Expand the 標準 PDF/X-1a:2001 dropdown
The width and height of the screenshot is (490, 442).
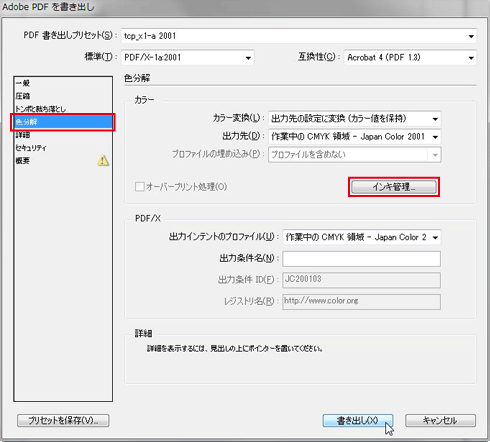[188, 58]
